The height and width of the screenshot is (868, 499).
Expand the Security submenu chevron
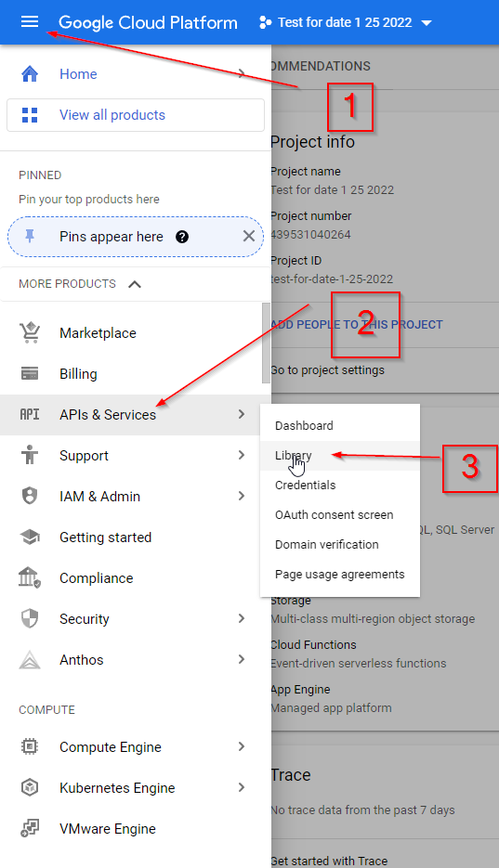point(242,618)
